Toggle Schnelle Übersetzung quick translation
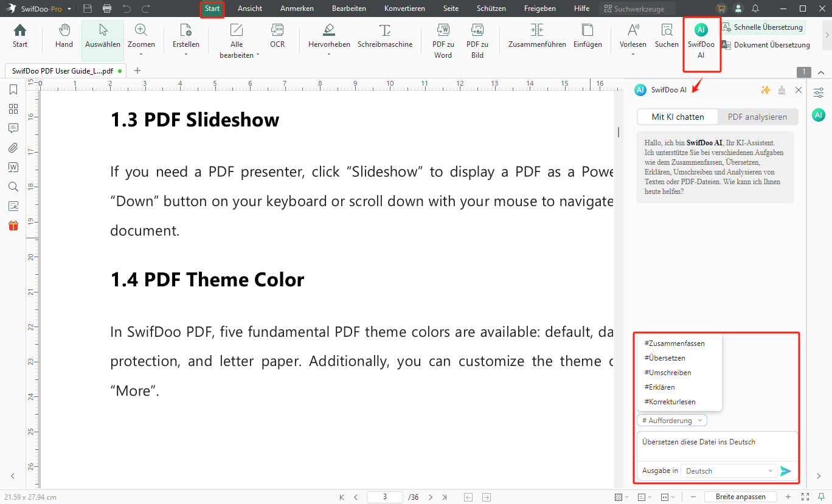This screenshot has height=504, width=832. [x=763, y=27]
